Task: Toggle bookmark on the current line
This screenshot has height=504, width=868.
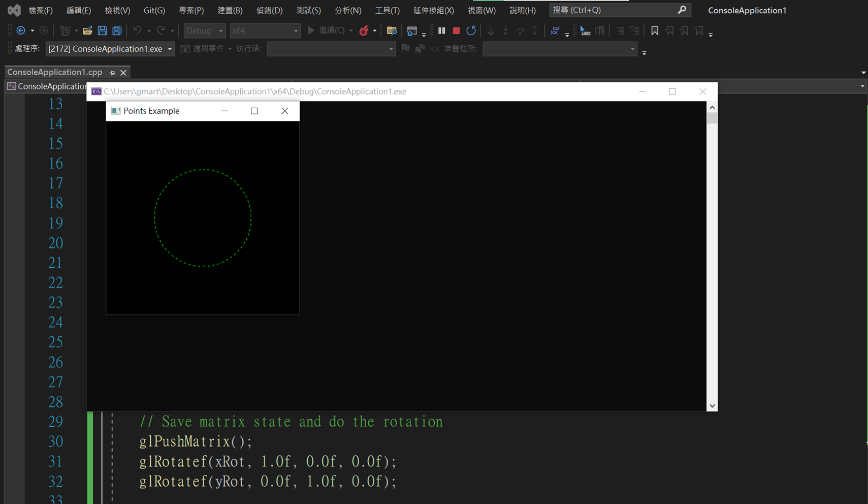Action: click(x=655, y=31)
